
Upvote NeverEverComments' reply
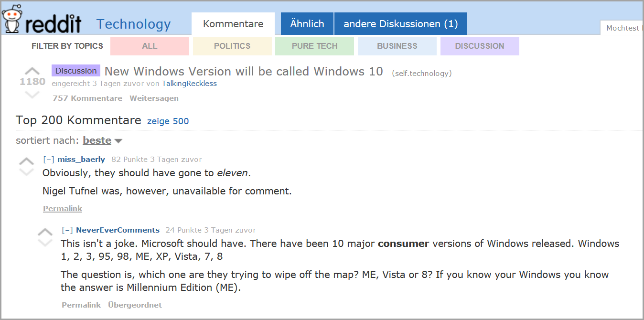[45, 232]
